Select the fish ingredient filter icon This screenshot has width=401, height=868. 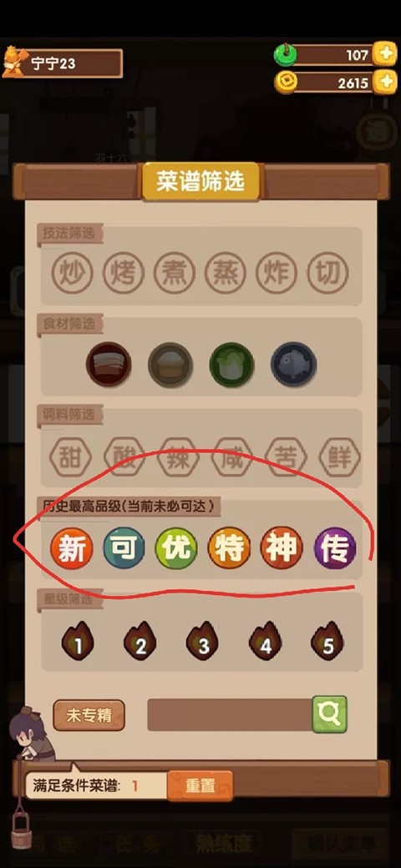293,365
